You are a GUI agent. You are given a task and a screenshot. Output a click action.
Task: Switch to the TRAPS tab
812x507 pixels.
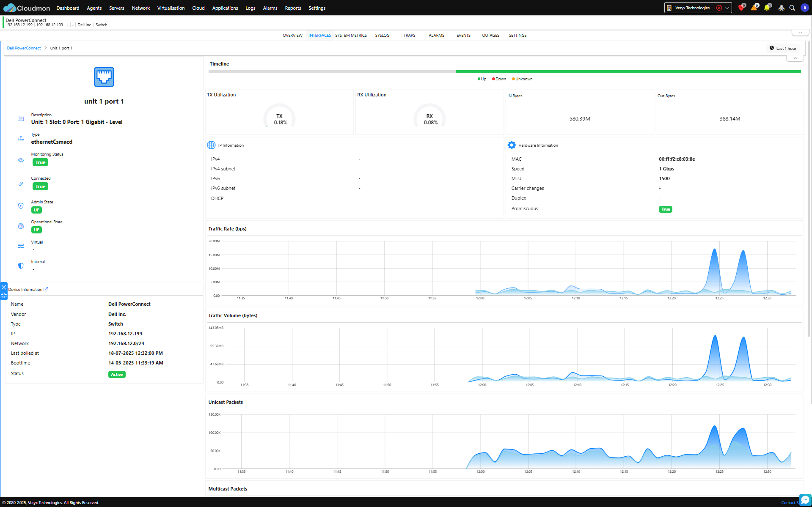[x=409, y=36]
